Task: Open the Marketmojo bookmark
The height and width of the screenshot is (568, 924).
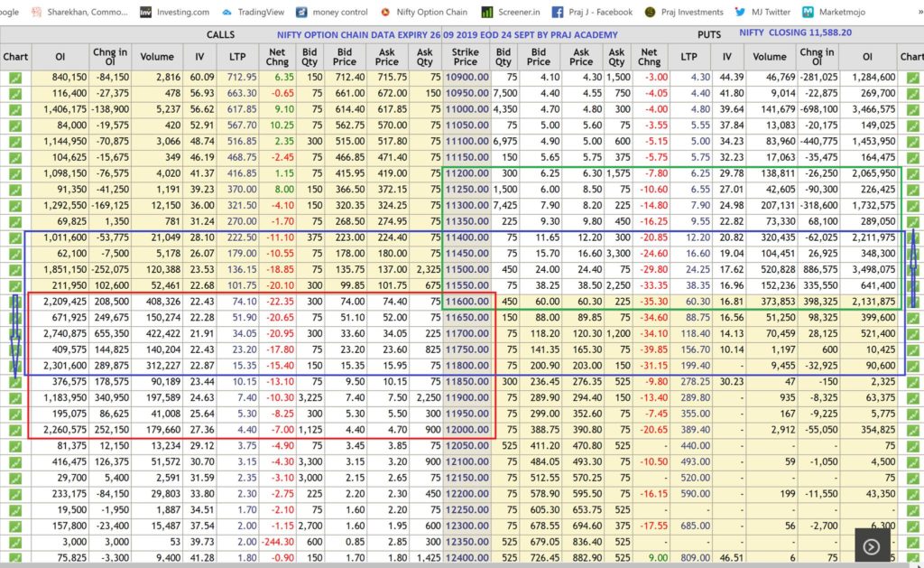Action: tap(848, 13)
